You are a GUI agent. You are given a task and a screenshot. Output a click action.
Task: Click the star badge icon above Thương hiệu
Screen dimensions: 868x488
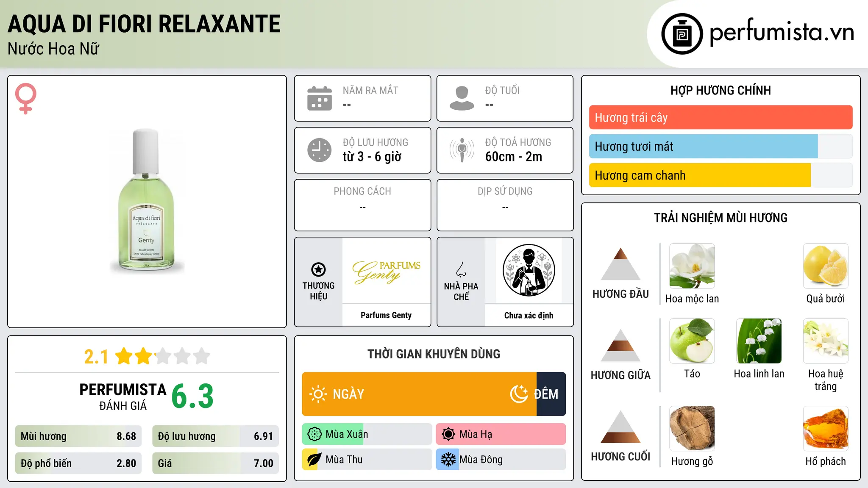click(x=318, y=269)
